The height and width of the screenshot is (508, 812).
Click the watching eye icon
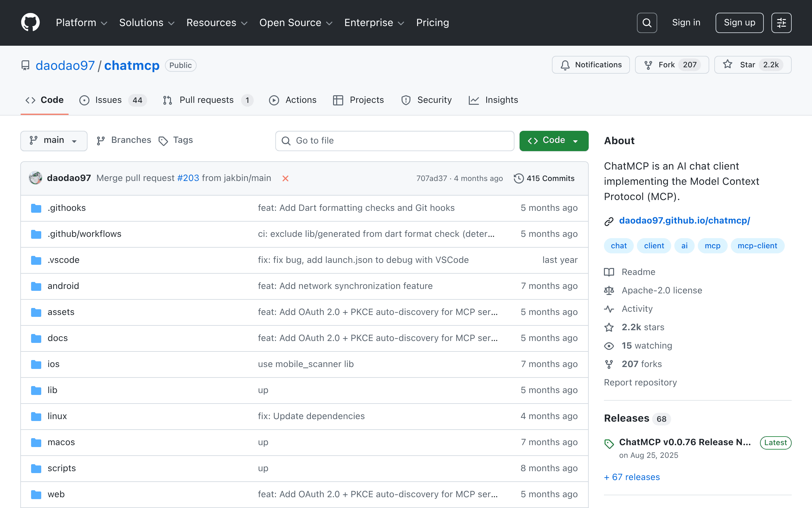(609, 346)
